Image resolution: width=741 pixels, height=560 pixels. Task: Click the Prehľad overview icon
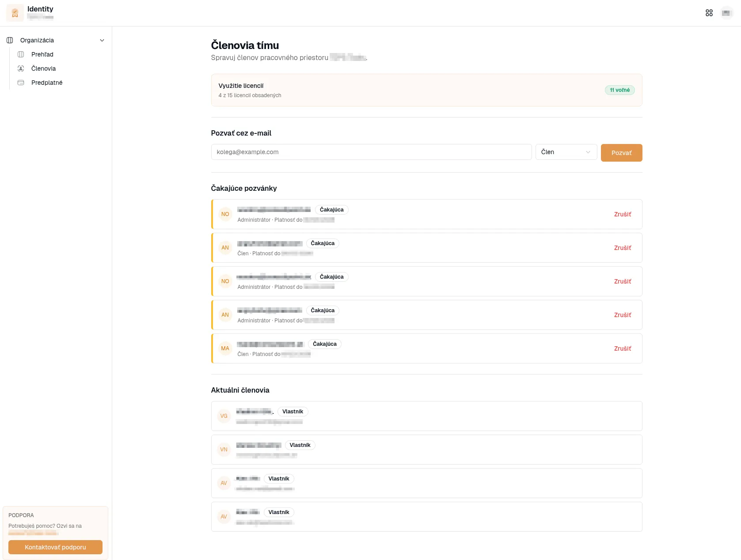click(21, 54)
